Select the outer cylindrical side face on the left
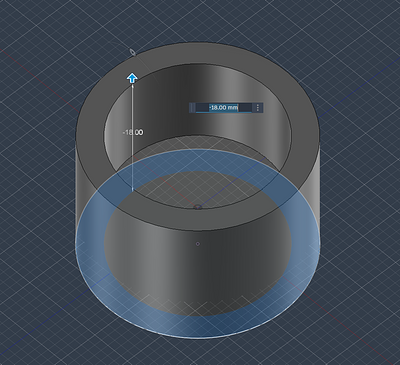 click(82, 187)
